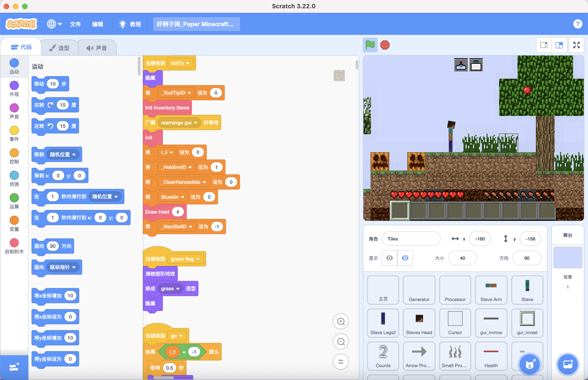The height and width of the screenshot is (380, 588).
Task: Select the 运动 block category
Action: pos(14,66)
